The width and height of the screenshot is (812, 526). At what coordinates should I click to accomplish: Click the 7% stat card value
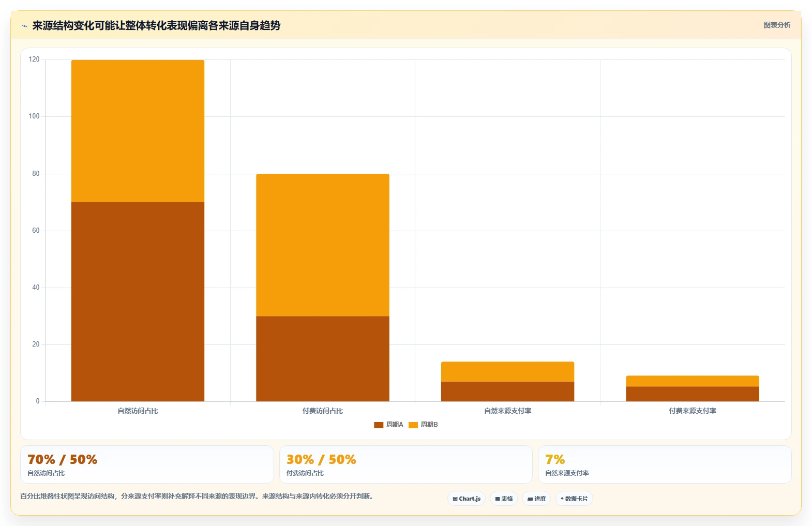click(x=555, y=459)
